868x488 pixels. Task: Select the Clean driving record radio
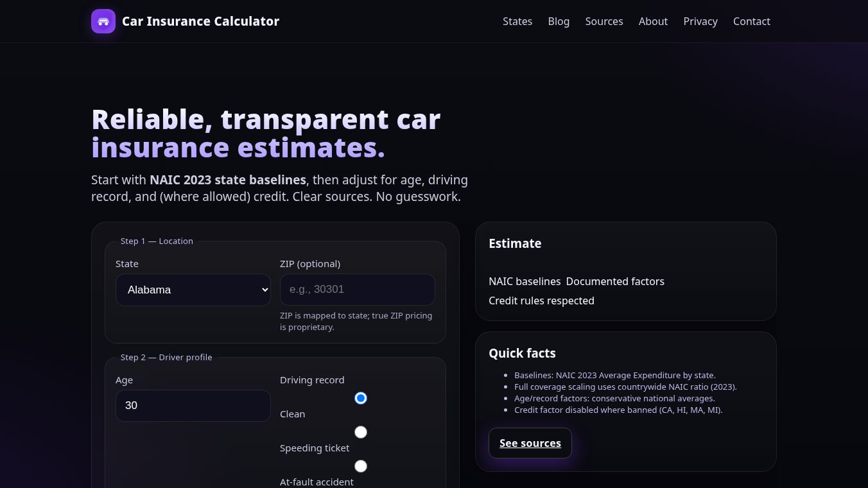pos(361,398)
